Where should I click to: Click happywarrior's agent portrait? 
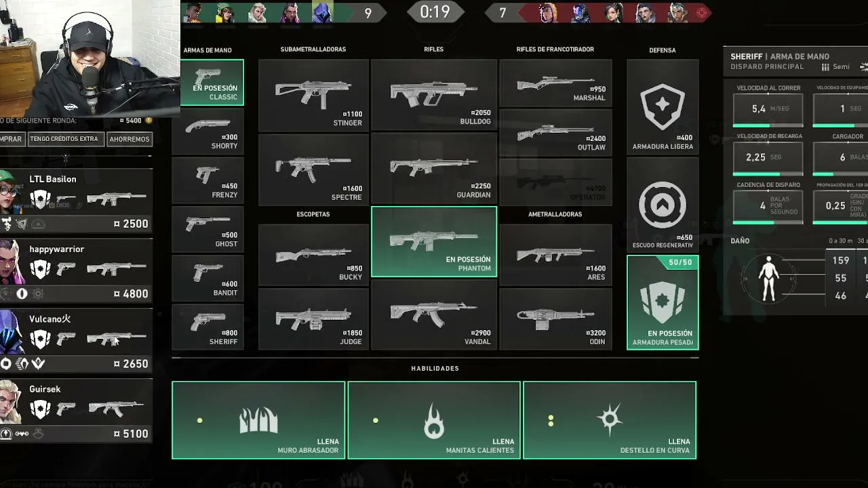(x=12, y=262)
